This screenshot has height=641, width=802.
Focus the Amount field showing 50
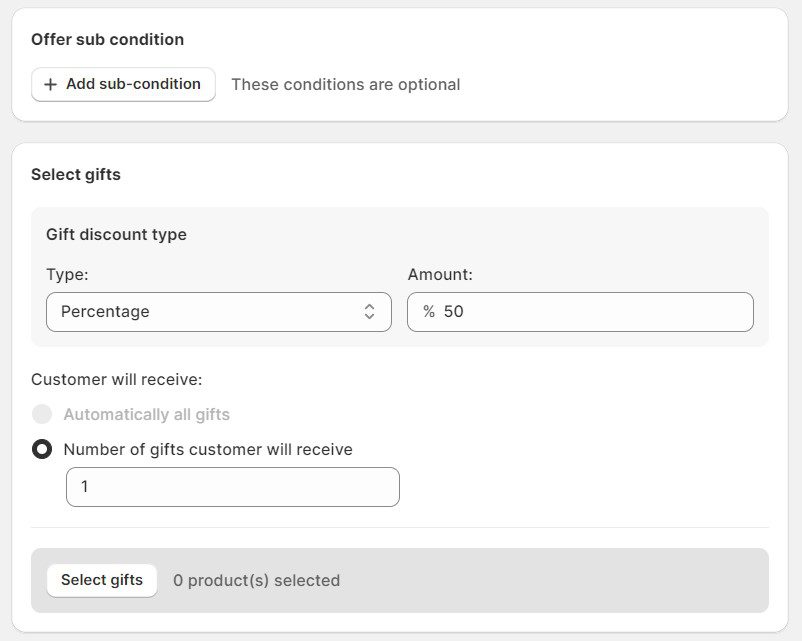(590, 312)
